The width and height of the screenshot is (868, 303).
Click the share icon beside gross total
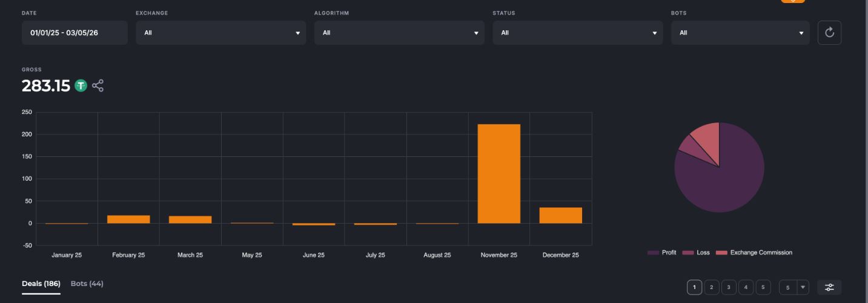[x=98, y=86]
